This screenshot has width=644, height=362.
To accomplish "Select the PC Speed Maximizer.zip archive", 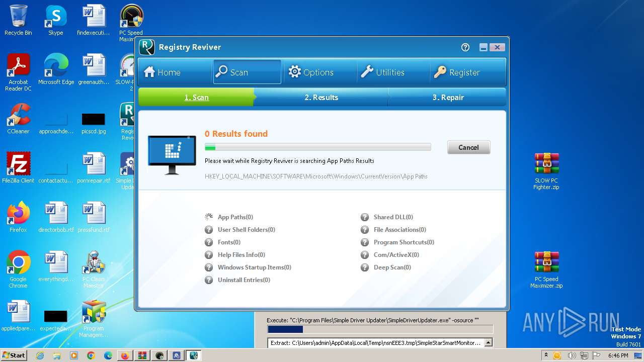I will click(x=546, y=269).
